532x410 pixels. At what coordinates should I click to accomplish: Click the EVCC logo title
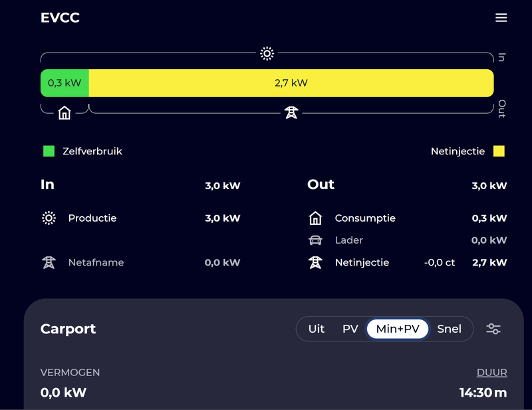point(60,18)
